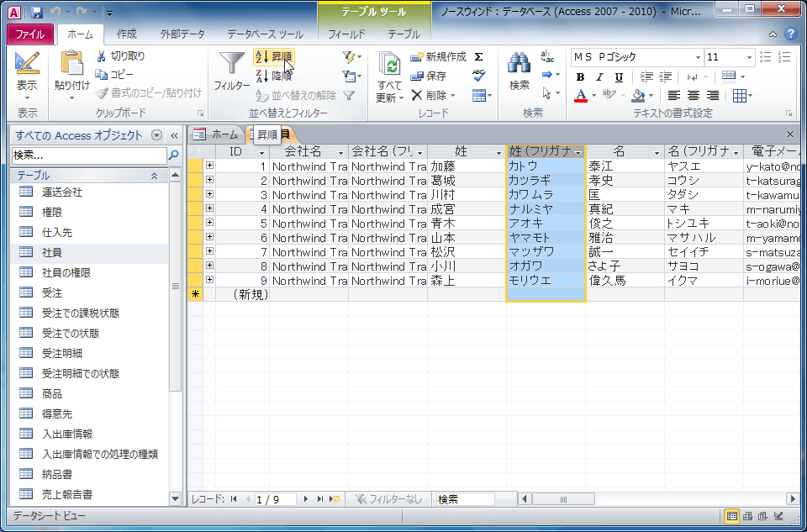Click the horizontal scrollbar thumb
The width and height of the screenshot is (807, 532).
(x=563, y=498)
